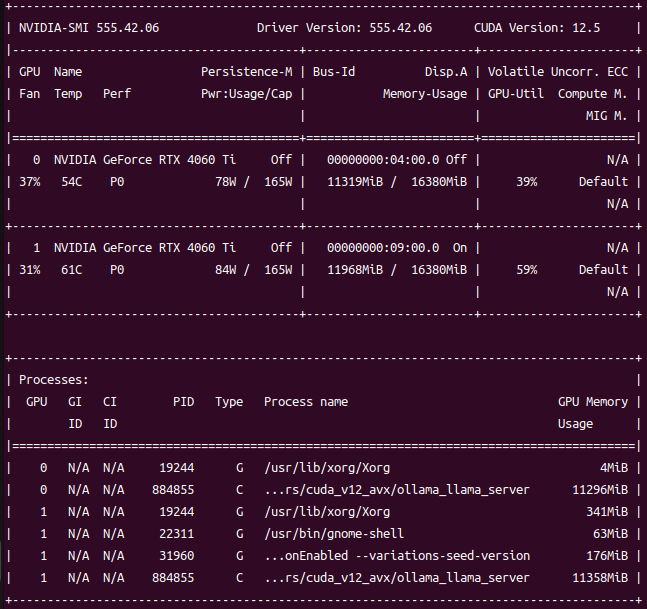
Task: Click the 'MIG M.' header text
Action: (x=607, y=116)
